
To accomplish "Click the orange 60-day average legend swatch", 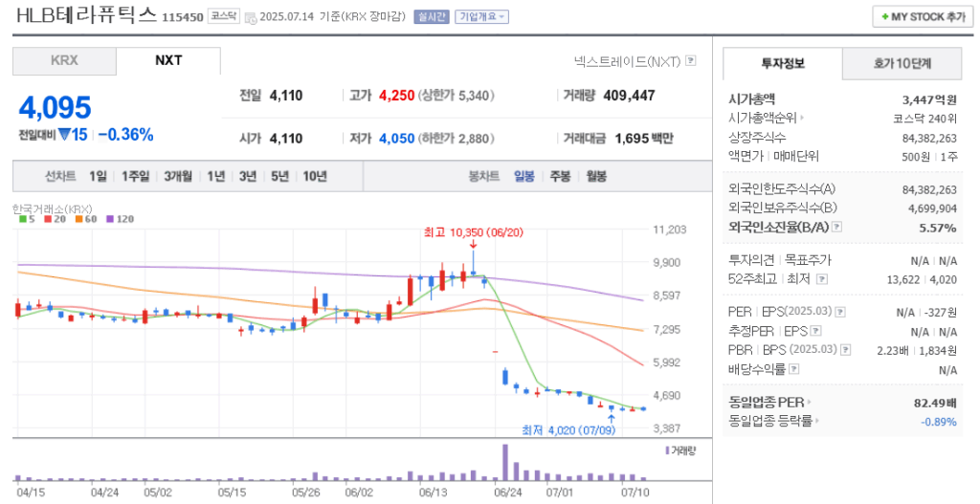I will point(79,219).
